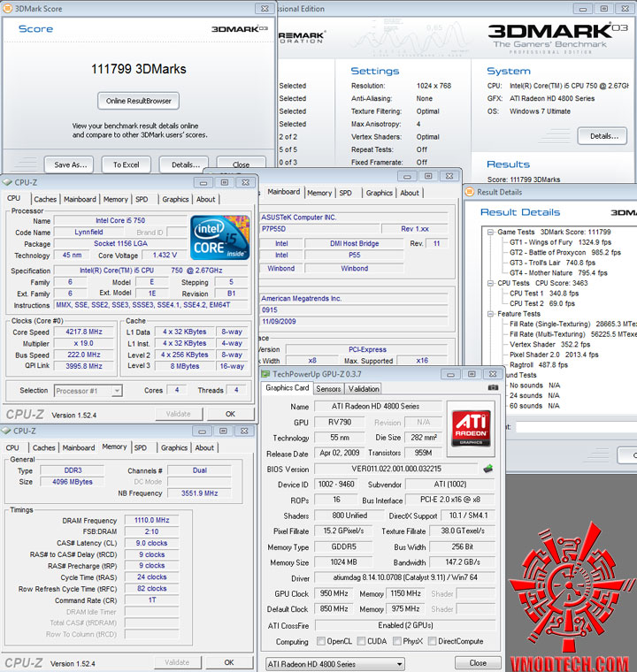Switch to Validation tab in GPU-Z

(x=364, y=389)
